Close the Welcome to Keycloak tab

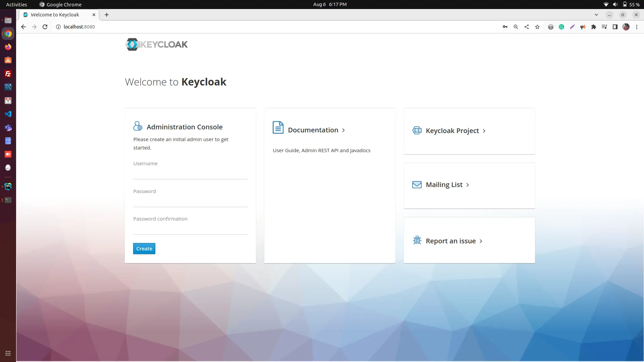coord(94,15)
